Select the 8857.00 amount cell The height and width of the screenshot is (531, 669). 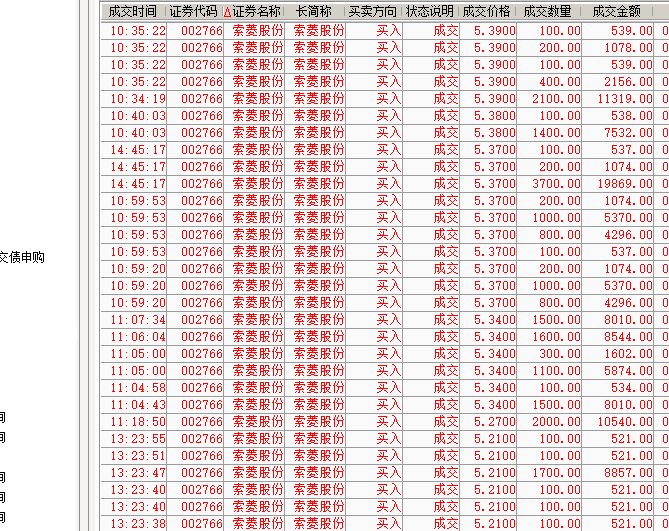pyautogui.click(x=618, y=473)
